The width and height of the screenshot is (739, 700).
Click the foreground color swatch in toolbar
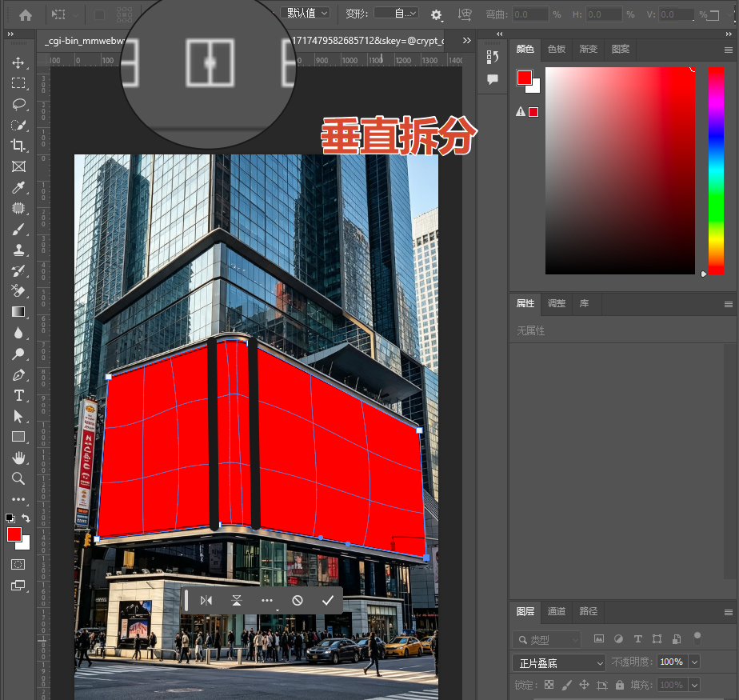pyautogui.click(x=14, y=534)
